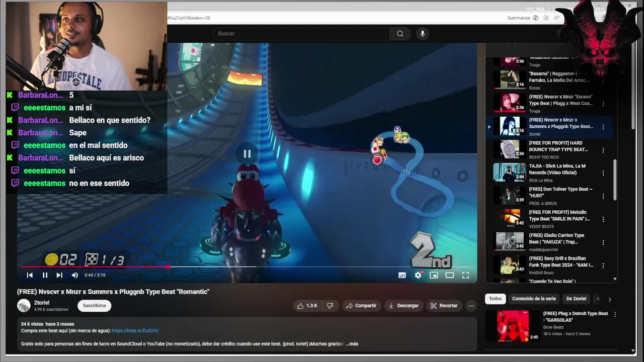Open the Copilot icon next to Summarize
The height and width of the screenshot is (362, 644).
tap(535, 18)
